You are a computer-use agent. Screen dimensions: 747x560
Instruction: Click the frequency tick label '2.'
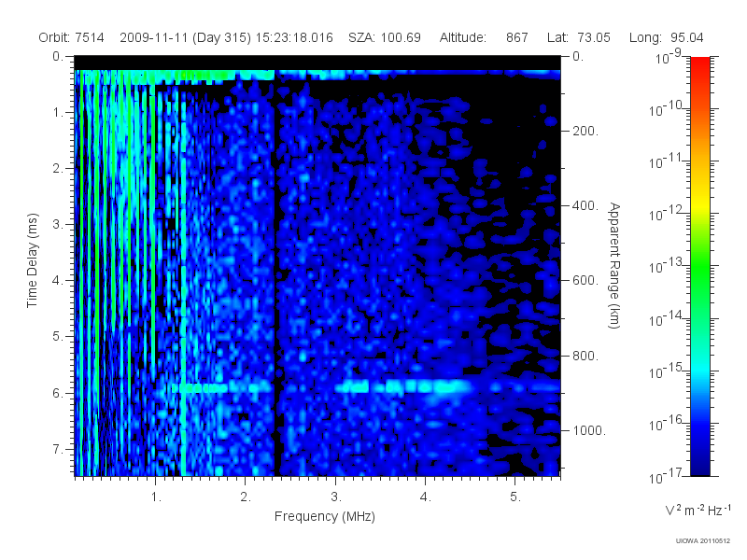click(x=246, y=497)
